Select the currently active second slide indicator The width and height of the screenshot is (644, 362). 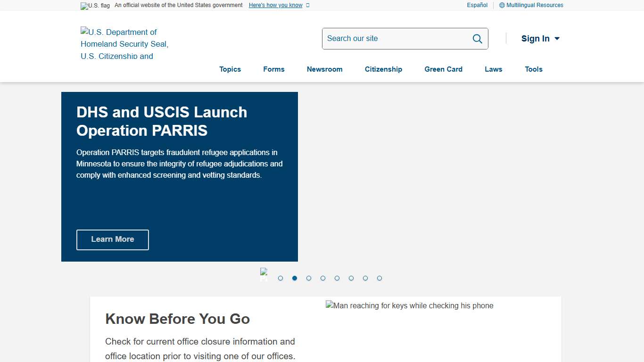point(295,278)
